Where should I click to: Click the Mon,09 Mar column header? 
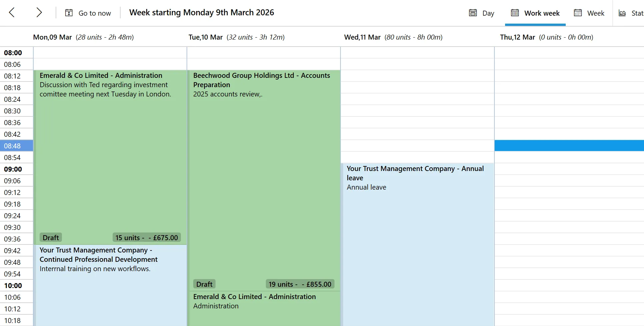[52, 37]
